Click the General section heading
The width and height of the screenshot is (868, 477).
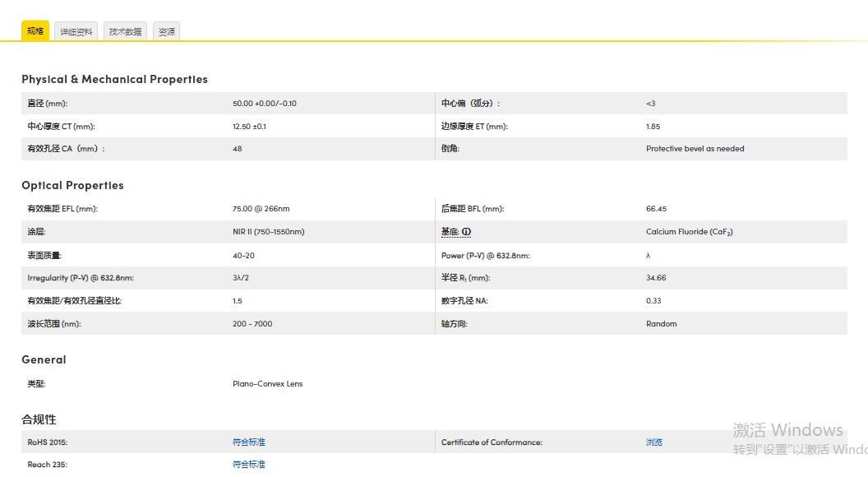pos(44,359)
